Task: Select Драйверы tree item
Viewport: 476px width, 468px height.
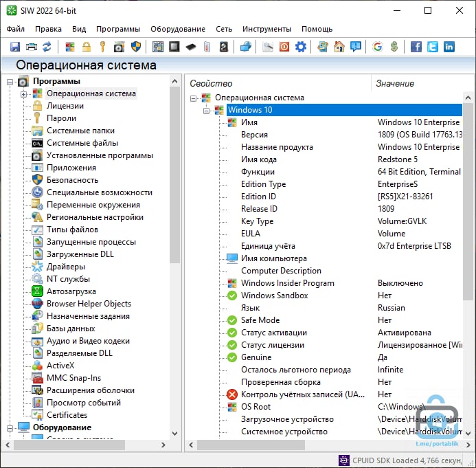Action: tap(65, 267)
